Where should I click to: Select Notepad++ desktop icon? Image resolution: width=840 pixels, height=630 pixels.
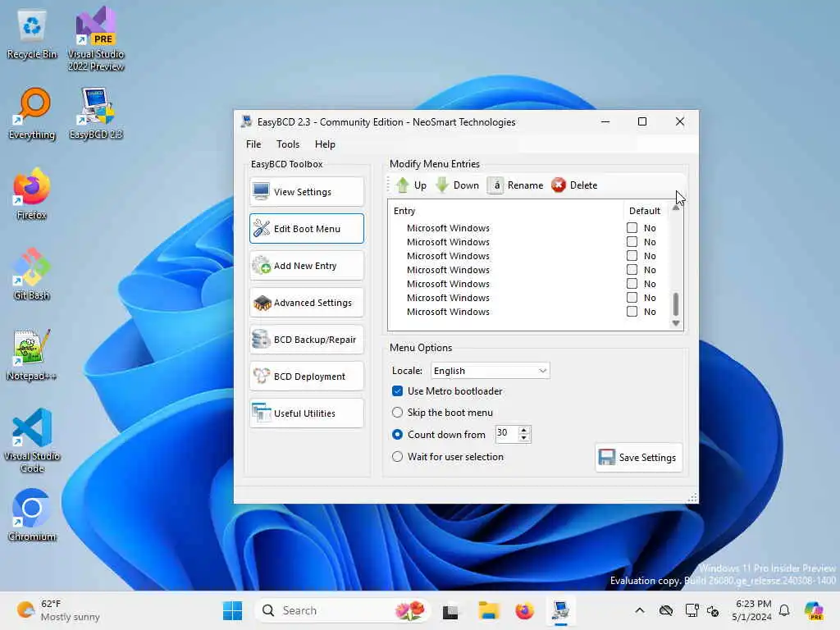[32, 354]
